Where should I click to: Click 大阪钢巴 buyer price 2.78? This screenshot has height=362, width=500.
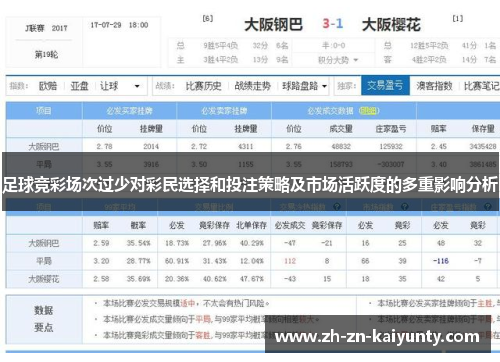104,146
